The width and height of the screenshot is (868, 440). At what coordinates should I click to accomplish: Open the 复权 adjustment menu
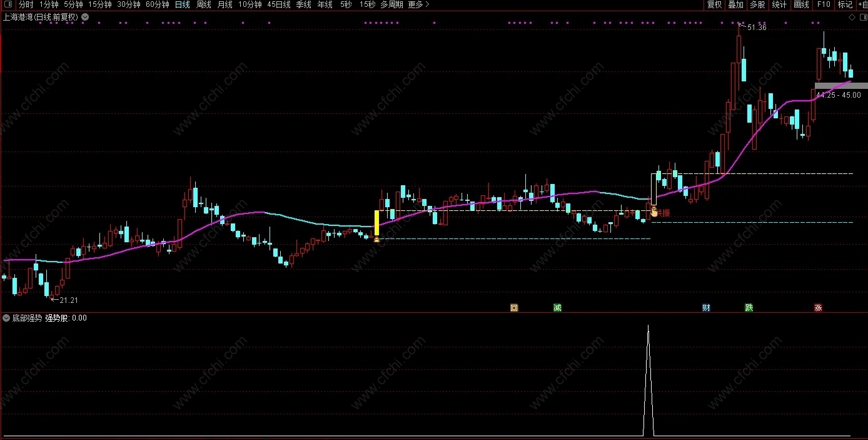click(x=714, y=4)
